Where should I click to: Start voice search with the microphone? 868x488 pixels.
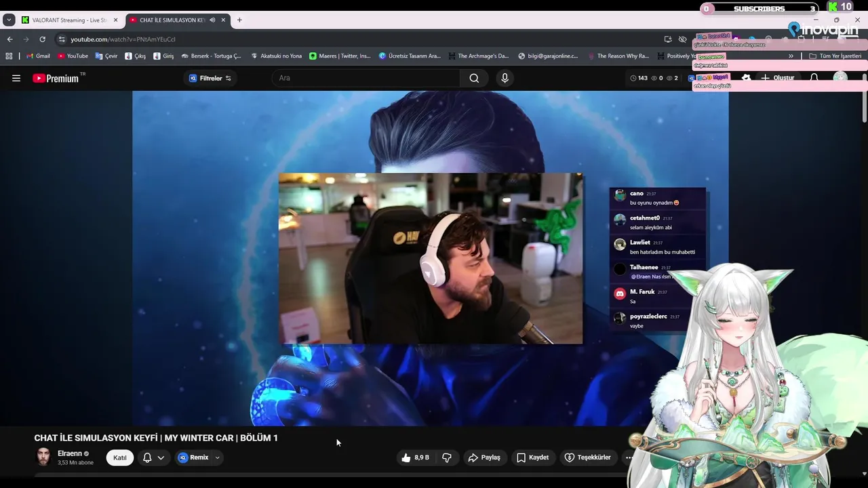point(505,78)
